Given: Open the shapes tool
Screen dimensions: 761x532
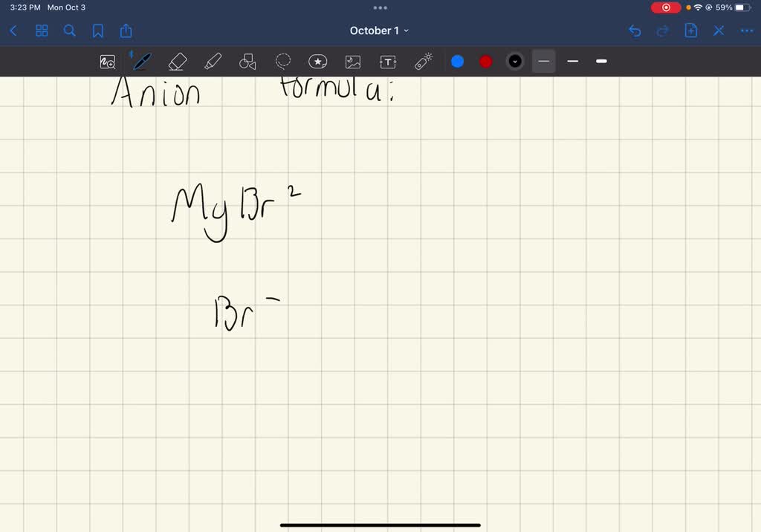Looking at the screenshot, I should pyautogui.click(x=247, y=61).
